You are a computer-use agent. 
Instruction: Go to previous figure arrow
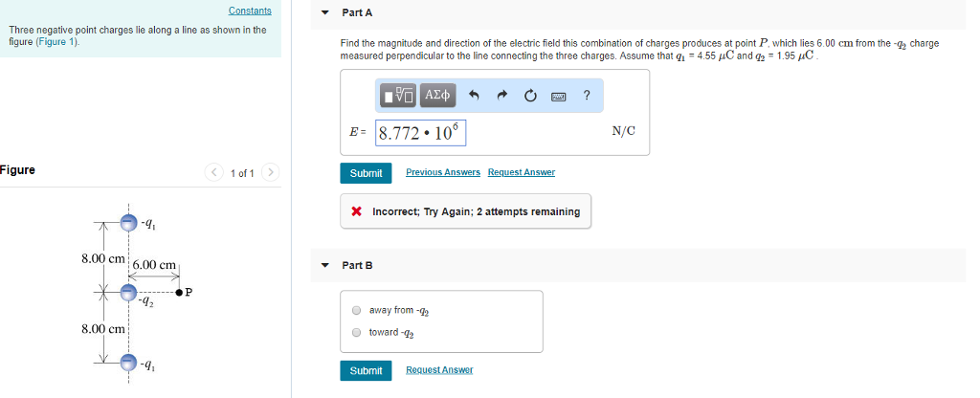coord(213,172)
